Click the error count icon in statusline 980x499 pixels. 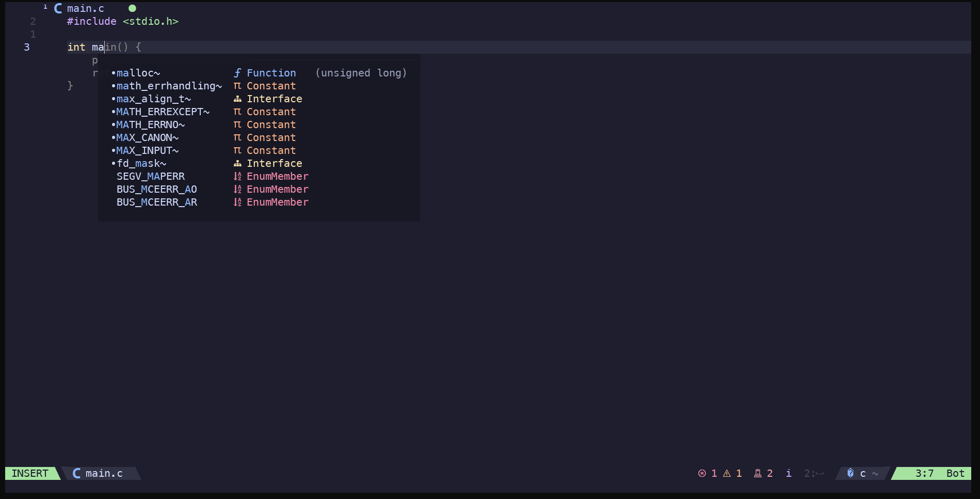[702, 474]
